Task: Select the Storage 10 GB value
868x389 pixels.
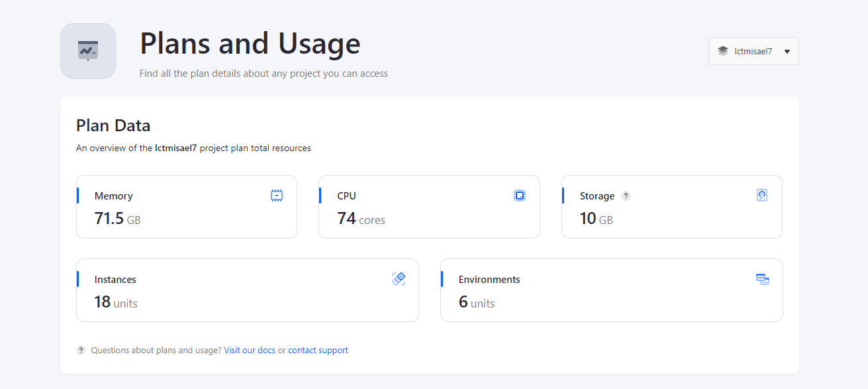Action: pos(596,219)
